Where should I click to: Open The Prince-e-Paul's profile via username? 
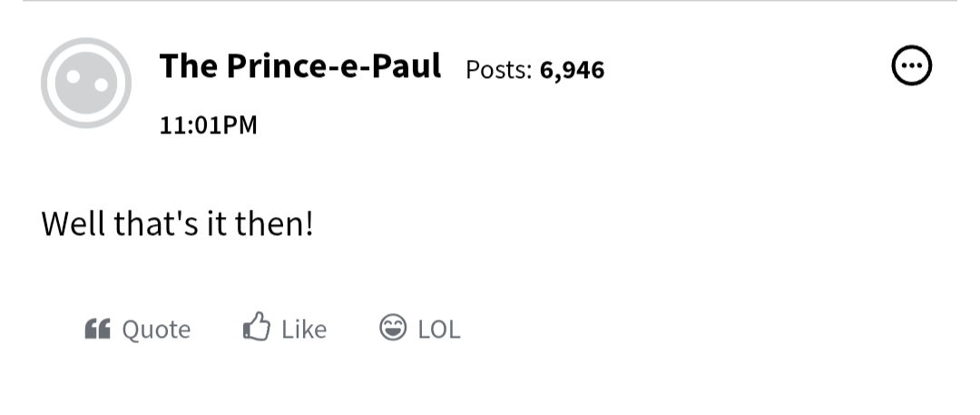click(300, 65)
